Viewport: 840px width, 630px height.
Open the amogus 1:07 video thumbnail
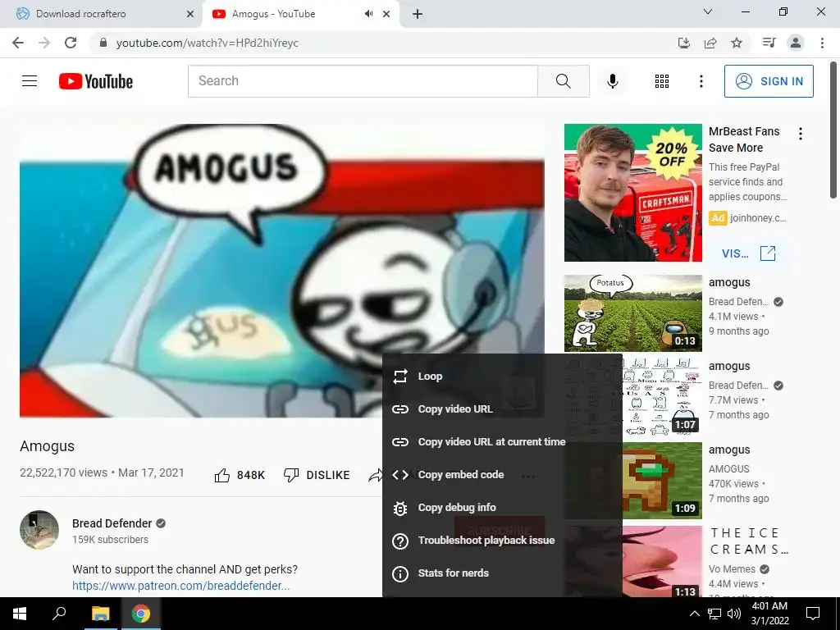662,397
